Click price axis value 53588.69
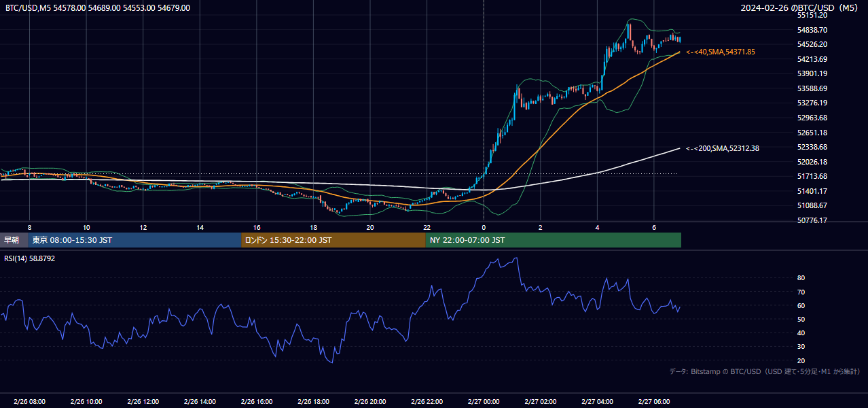This screenshot has width=868, height=408. (812, 88)
